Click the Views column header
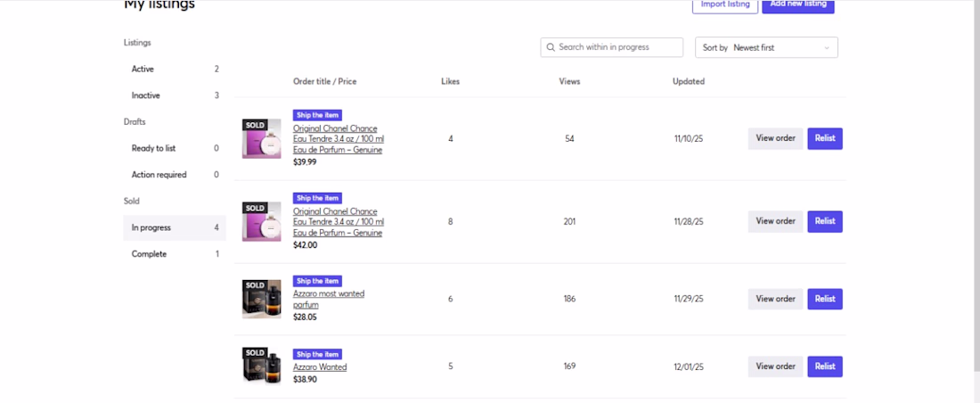The height and width of the screenshot is (403, 980). point(569,81)
